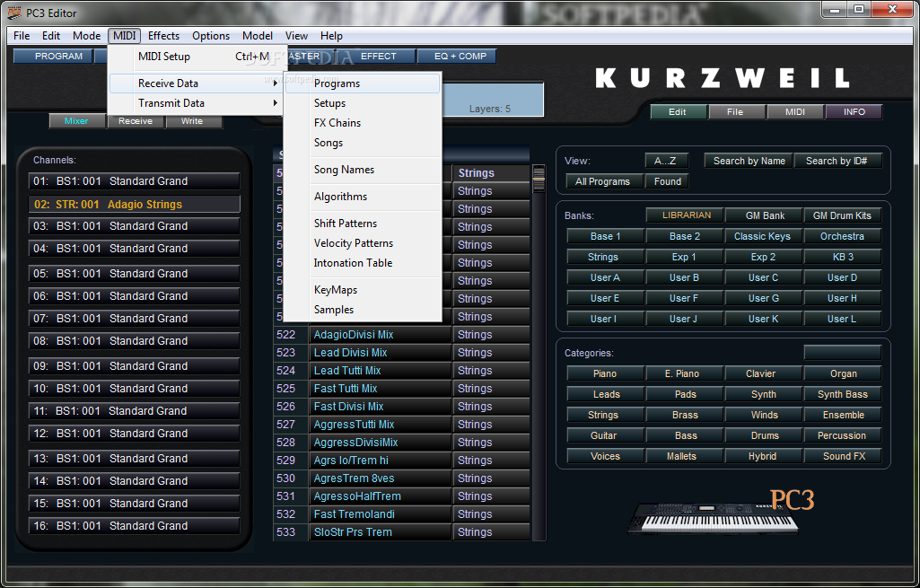Sort programs with A...Z button
The height and width of the screenshot is (588, 920).
(x=665, y=161)
